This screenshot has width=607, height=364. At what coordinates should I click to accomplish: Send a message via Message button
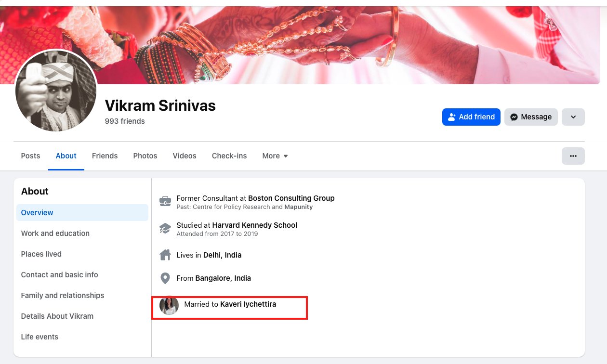pyautogui.click(x=531, y=117)
